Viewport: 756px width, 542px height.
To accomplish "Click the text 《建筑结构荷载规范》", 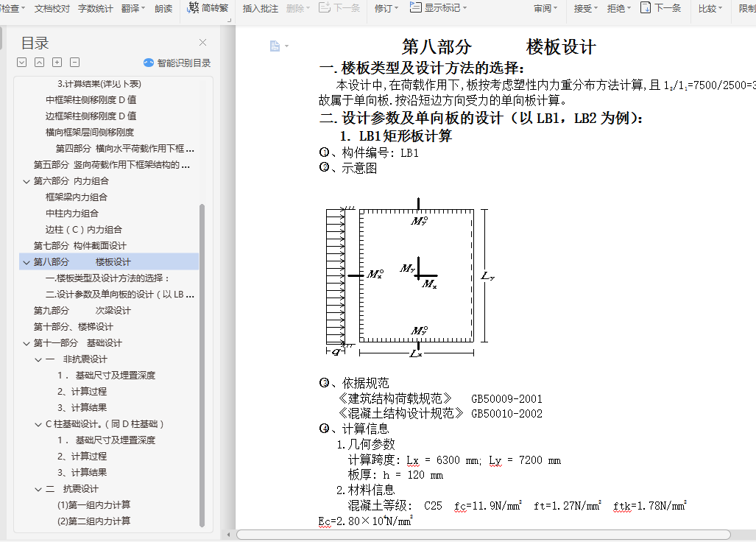I will pyautogui.click(x=395, y=399).
